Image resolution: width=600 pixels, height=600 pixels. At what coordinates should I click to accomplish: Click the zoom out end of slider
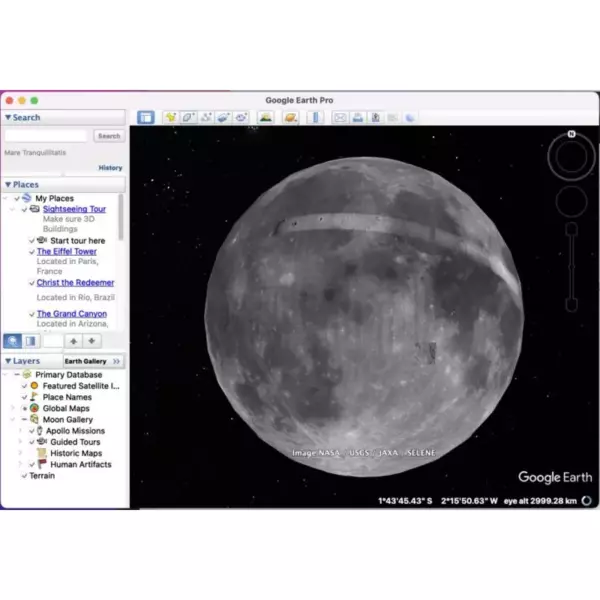click(x=571, y=305)
